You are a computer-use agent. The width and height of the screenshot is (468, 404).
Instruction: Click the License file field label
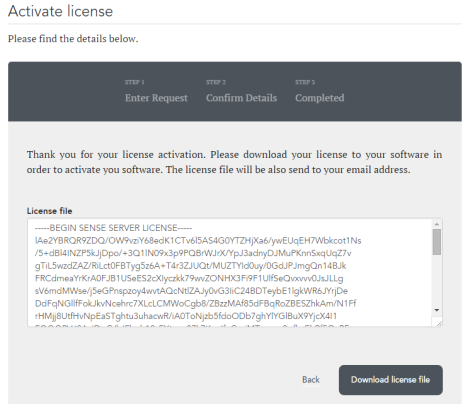(49, 211)
